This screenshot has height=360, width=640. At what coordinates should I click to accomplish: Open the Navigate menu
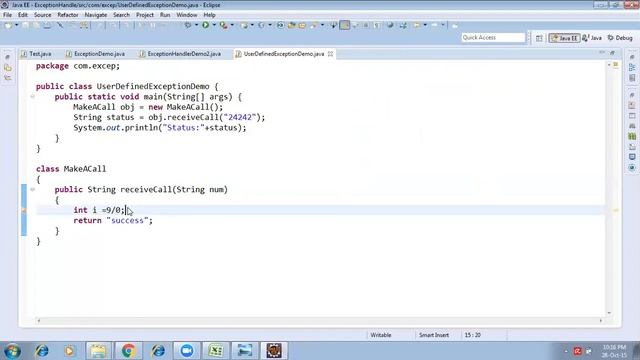96,15
